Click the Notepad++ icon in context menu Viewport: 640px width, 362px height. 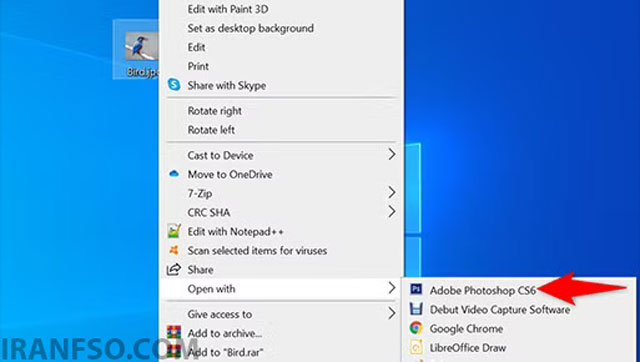[x=174, y=231]
